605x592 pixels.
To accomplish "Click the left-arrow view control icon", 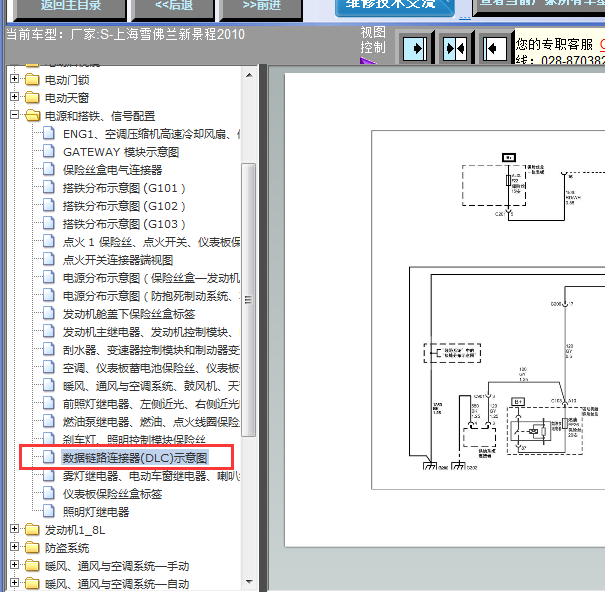I will pyautogui.click(x=495, y=49).
